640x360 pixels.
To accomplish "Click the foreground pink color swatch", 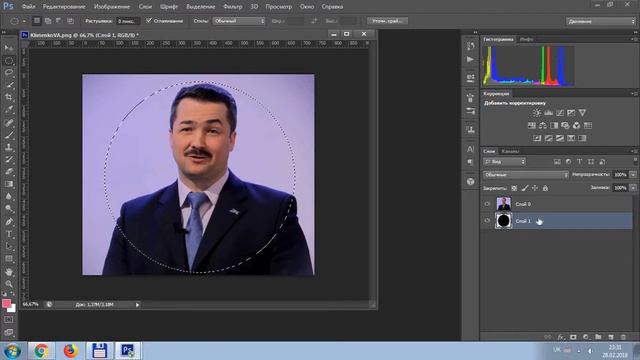I will 6,303.
